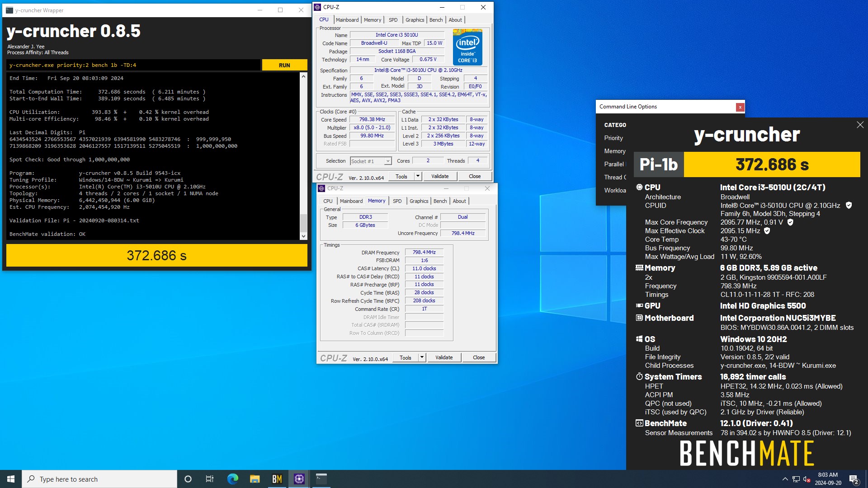Click the Intel Core i3 logo badge
Viewport: 868px width, 488px height.
pyautogui.click(x=467, y=47)
